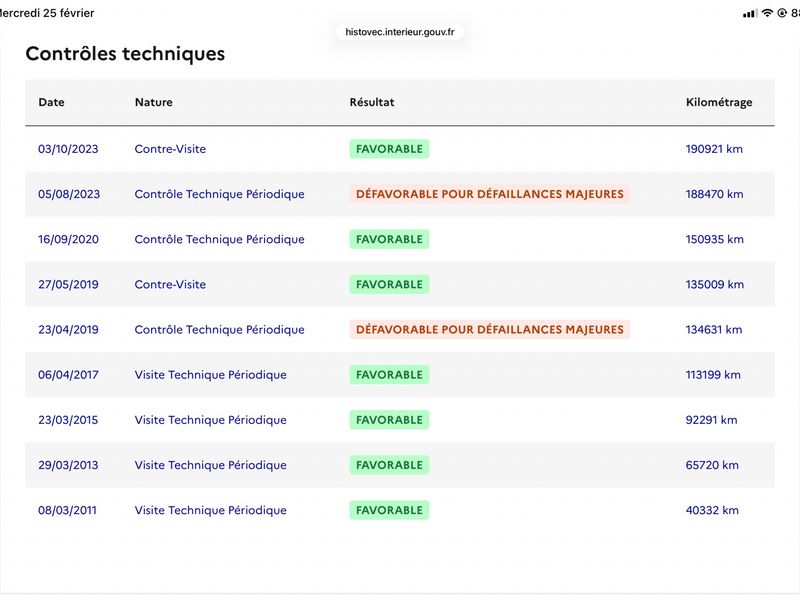Image resolution: width=800 pixels, height=600 pixels.
Task: Click the 23/04/2019 DÉFAVORABLE badge
Action: coord(490,330)
